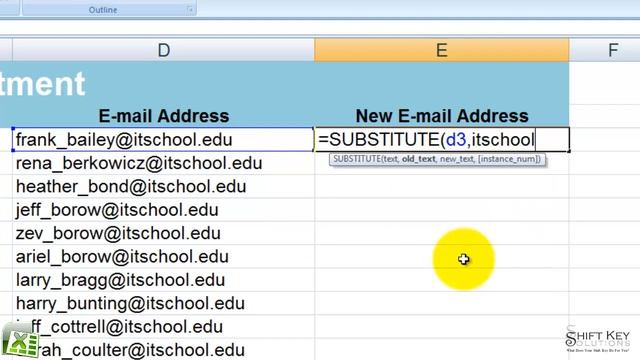640x360 pixels.
Task: Click new_text argument in formula tooltip
Action: tap(456, 159)
